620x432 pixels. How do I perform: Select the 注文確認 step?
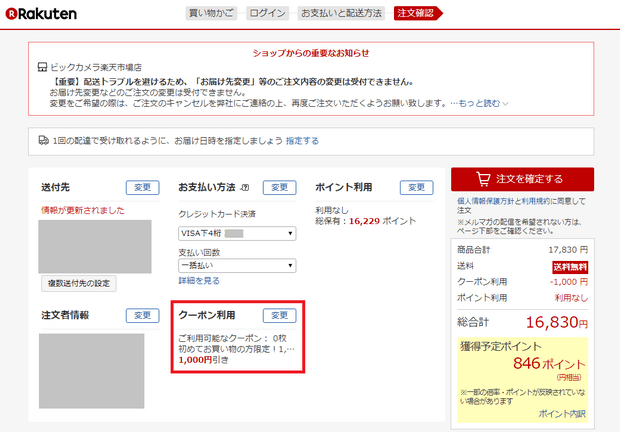[x=418, y=13]
